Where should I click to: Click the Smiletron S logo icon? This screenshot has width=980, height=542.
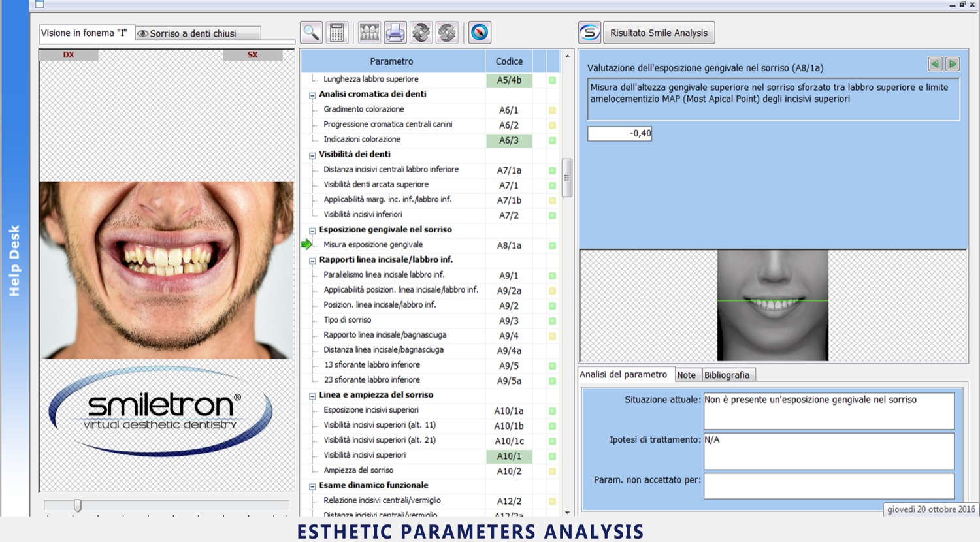pos(589,33)
